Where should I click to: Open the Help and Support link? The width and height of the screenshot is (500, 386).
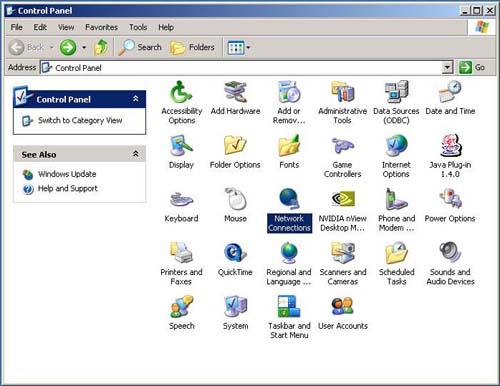point(68,188)
